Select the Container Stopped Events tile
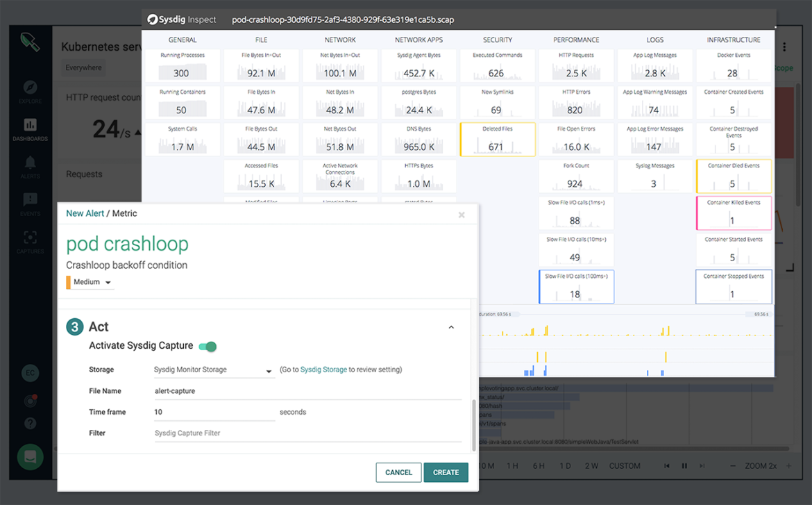Viewport: 812px width, 505px height. click(734, 287)
